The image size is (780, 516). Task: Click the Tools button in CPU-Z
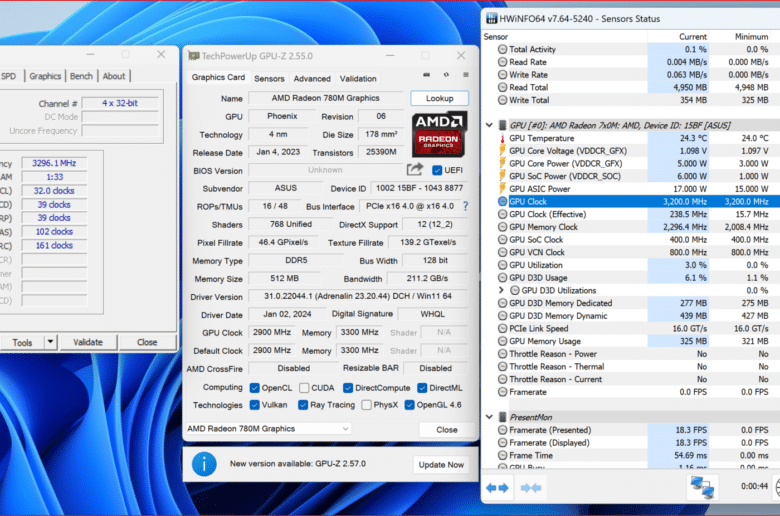22,342
